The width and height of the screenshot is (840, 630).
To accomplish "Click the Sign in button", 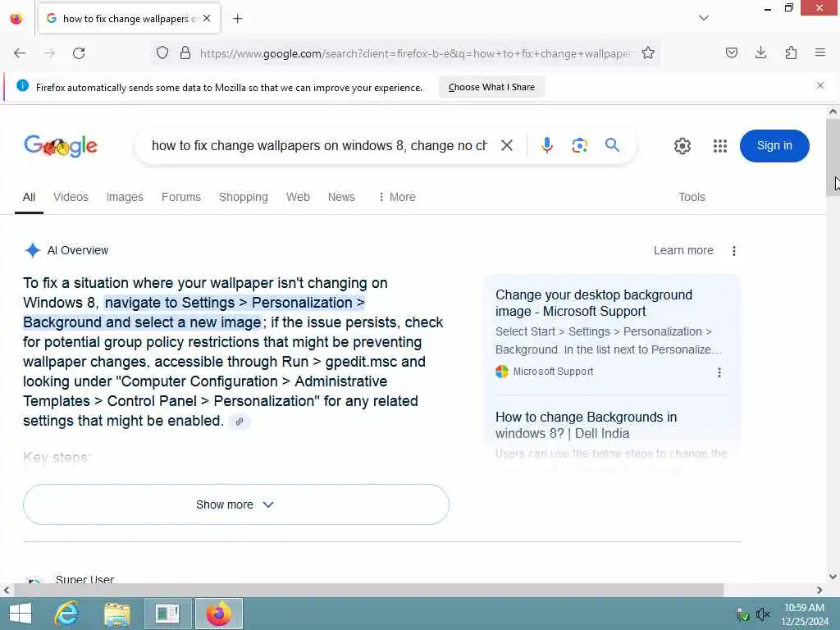I will tap(774, 146).
